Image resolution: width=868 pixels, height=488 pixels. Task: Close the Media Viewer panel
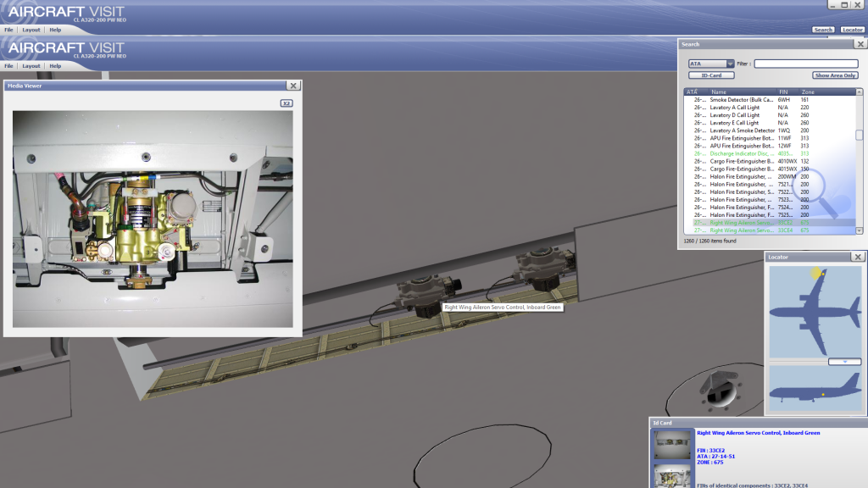coord(293,86)
